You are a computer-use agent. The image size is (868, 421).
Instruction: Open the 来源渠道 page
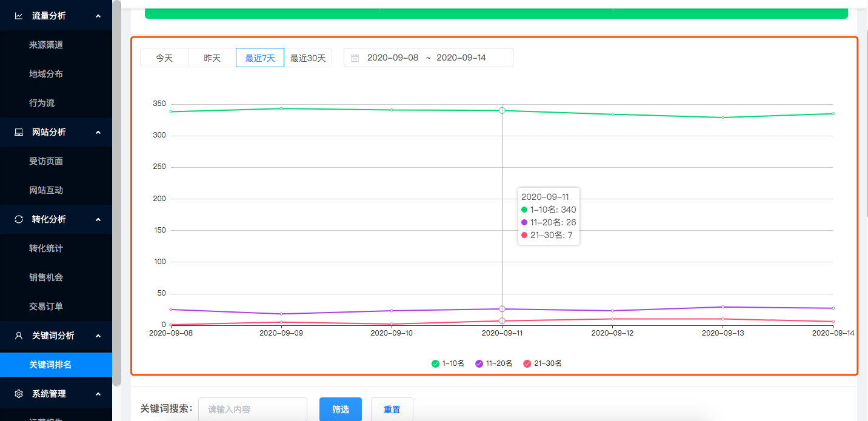point(46,45)
